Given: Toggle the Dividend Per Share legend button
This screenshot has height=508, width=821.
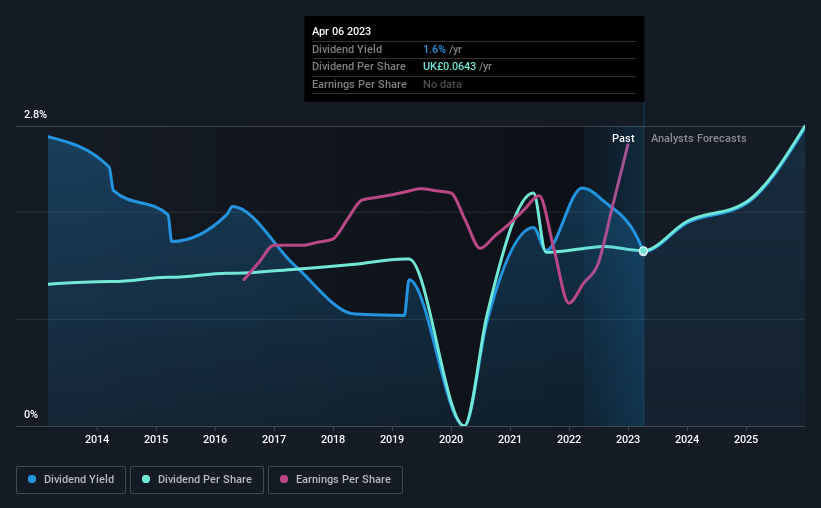Looking at the screenshot, I should point(197,480).
